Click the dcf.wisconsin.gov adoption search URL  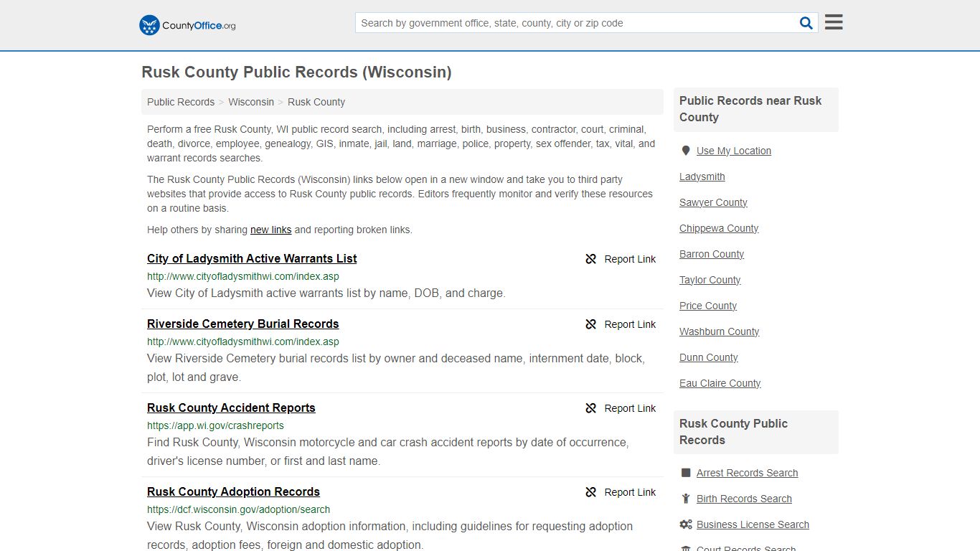[x=238, y=509]
